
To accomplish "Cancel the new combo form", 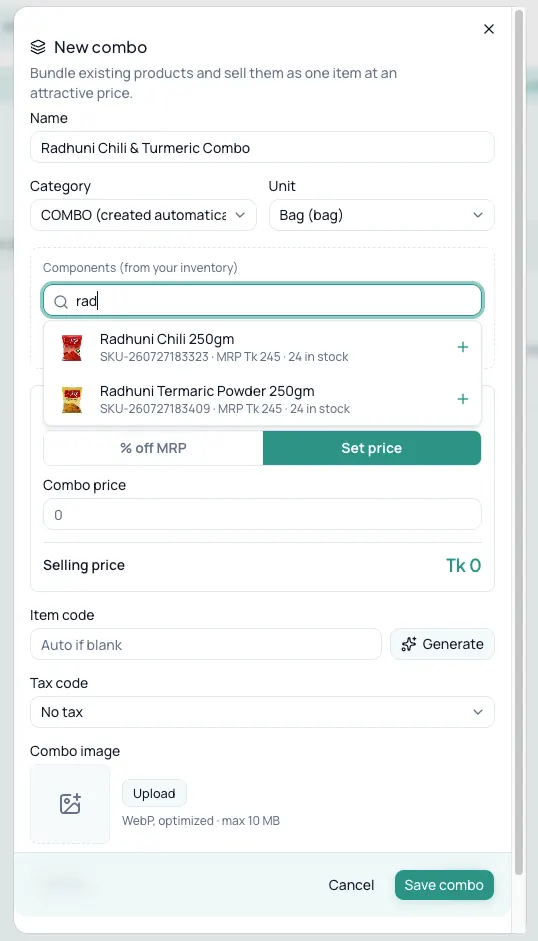I will point(351,885).
